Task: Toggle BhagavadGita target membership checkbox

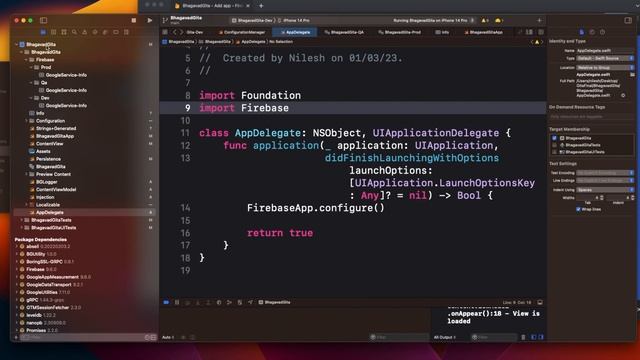Action: [554, 138]
